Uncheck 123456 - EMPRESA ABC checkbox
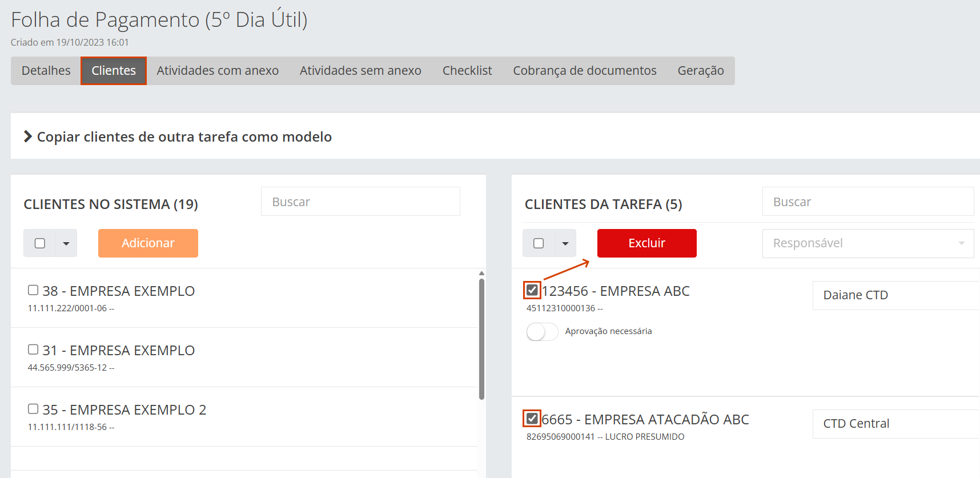The height and width of the screenshot is (478, 980). 532,290
